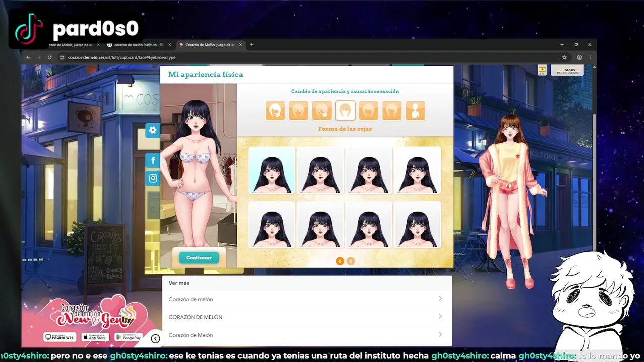Open the Chrome three-dot menu
The height and width of the screenshot is (362, 644).
tap(590, 57)
